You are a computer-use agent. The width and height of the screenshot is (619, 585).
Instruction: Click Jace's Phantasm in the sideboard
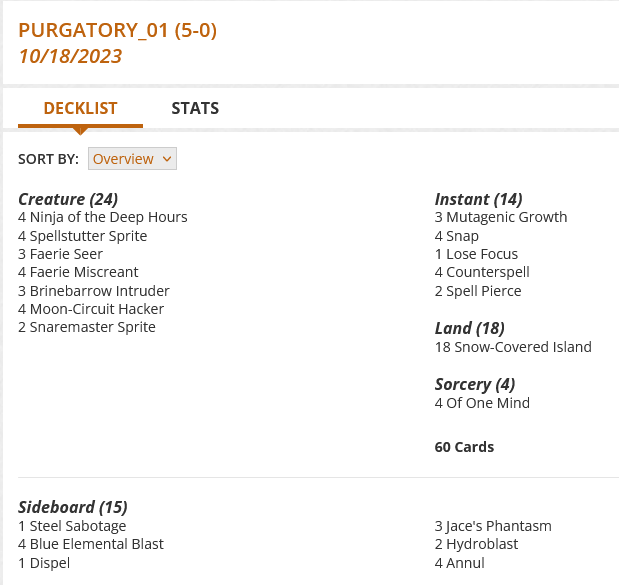tap(499, 526)
